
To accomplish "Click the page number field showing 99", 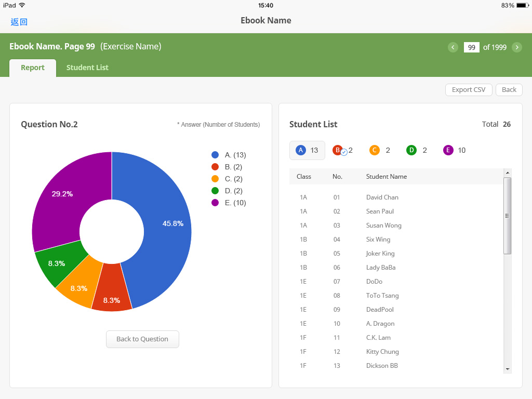I will click(x=471, y=47).
